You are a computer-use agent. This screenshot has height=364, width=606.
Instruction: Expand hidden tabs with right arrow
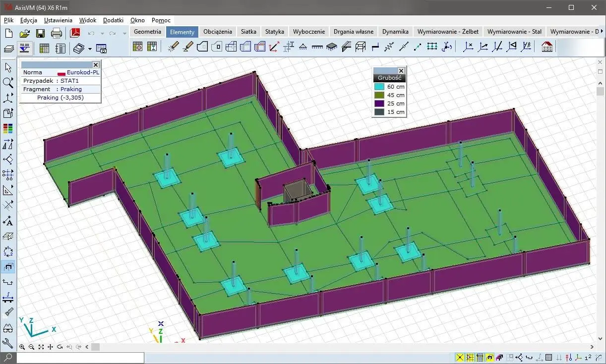[602, 31]
